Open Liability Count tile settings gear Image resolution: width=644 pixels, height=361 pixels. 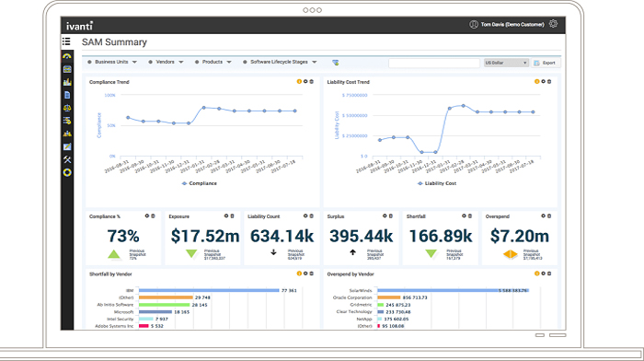(x=305, y=215)
